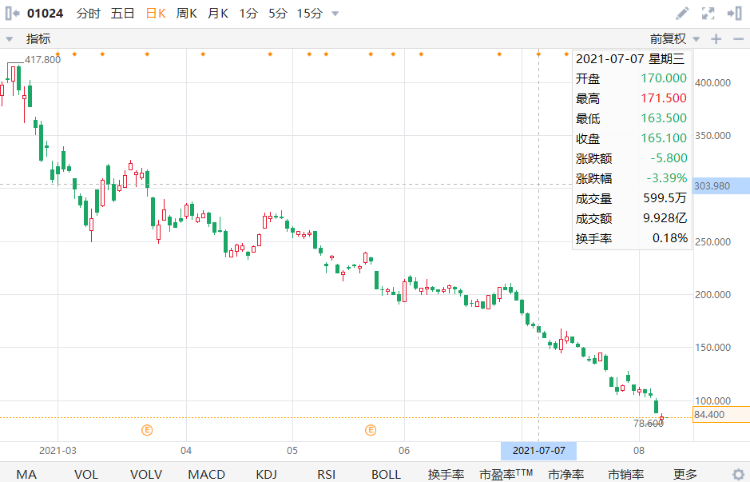Enable the 市盈率TTM indicator

pos(506,474)
